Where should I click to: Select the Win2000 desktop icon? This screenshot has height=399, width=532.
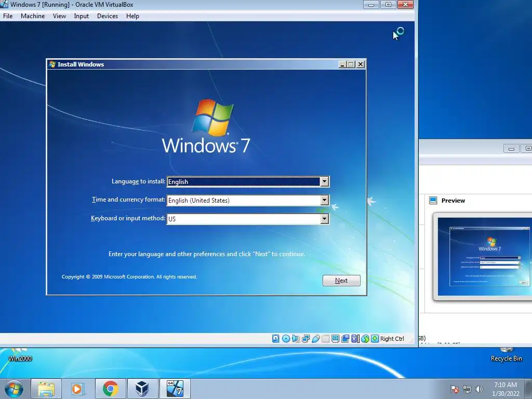20,354
